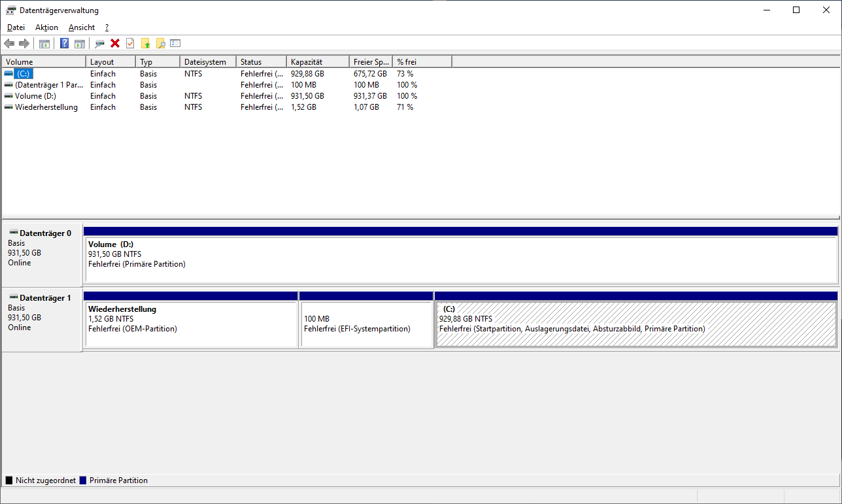
Task: Click the Forward arrow toolbar icon
Action: [24, 44]
